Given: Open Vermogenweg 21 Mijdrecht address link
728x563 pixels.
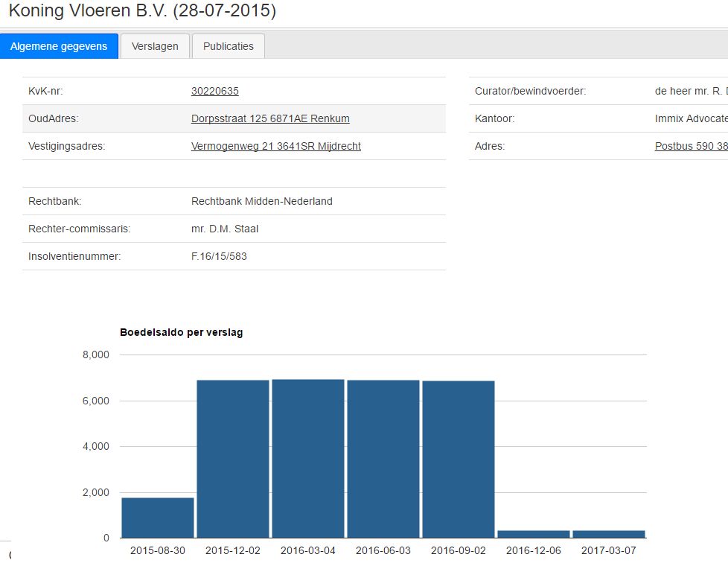Looking at the screenshot, I should point(275,146).
